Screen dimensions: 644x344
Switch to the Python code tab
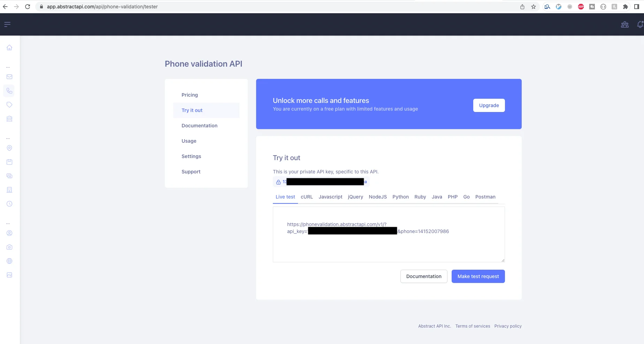point(400,197)
